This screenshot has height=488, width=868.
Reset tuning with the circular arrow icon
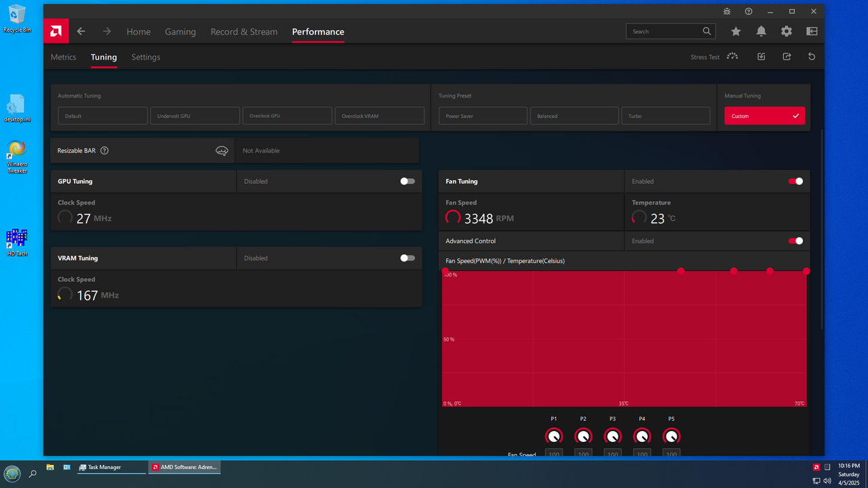(812, 57)
